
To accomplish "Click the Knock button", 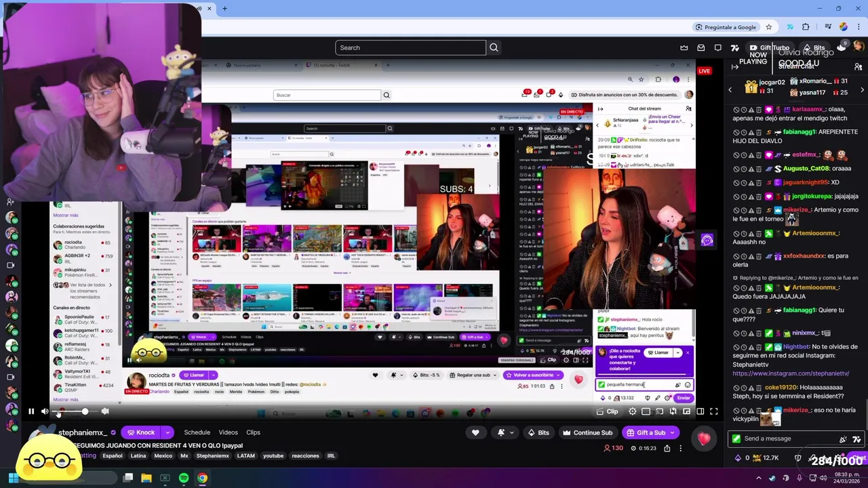I will (140, 432).
